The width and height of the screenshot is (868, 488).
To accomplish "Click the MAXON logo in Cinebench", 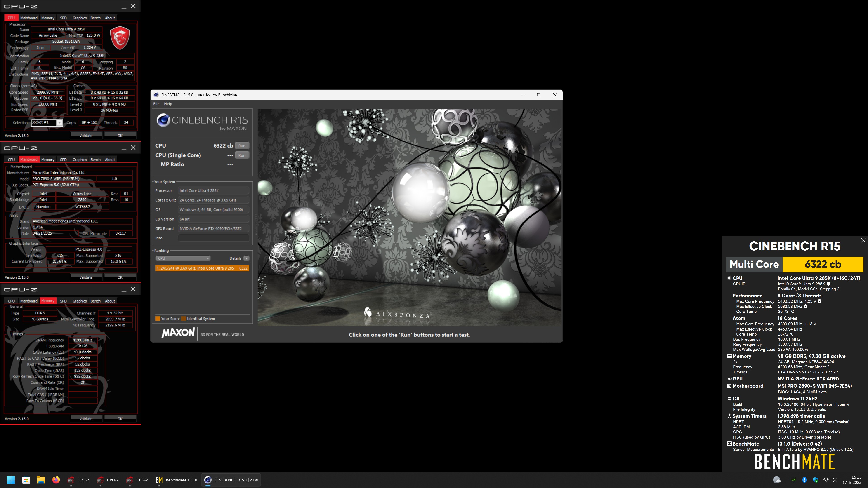I will coord(178,333).
